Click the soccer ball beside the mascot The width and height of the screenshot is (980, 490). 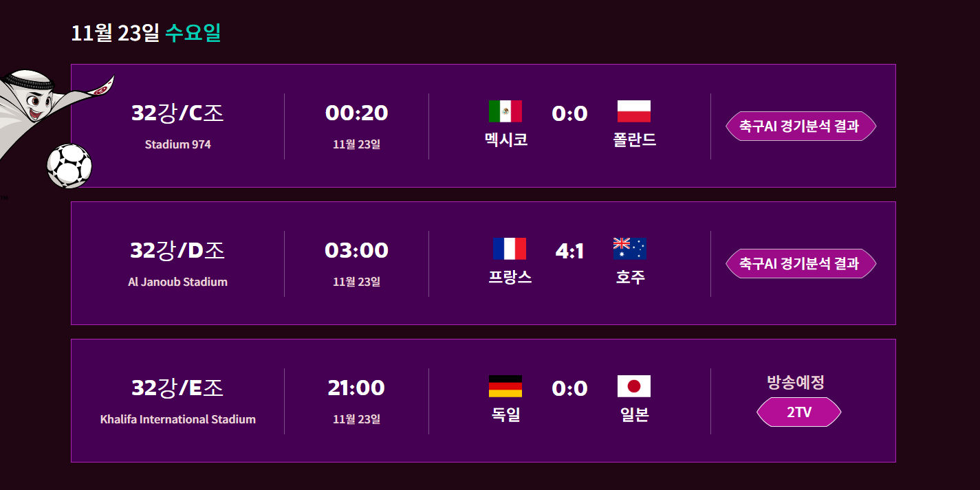coord(69,166)
